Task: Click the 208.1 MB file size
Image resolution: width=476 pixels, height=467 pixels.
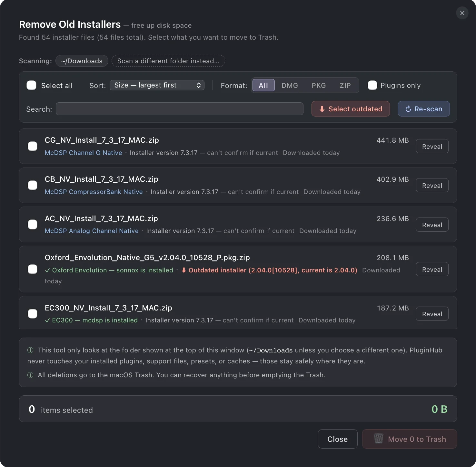Action: 393,258
